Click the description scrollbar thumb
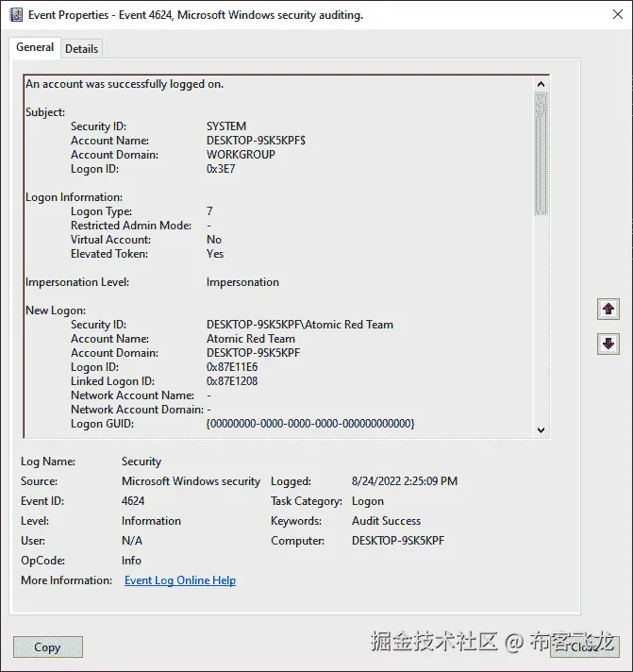Image resolution: width=633 pixels, height=672 pixels. (541, 154)
